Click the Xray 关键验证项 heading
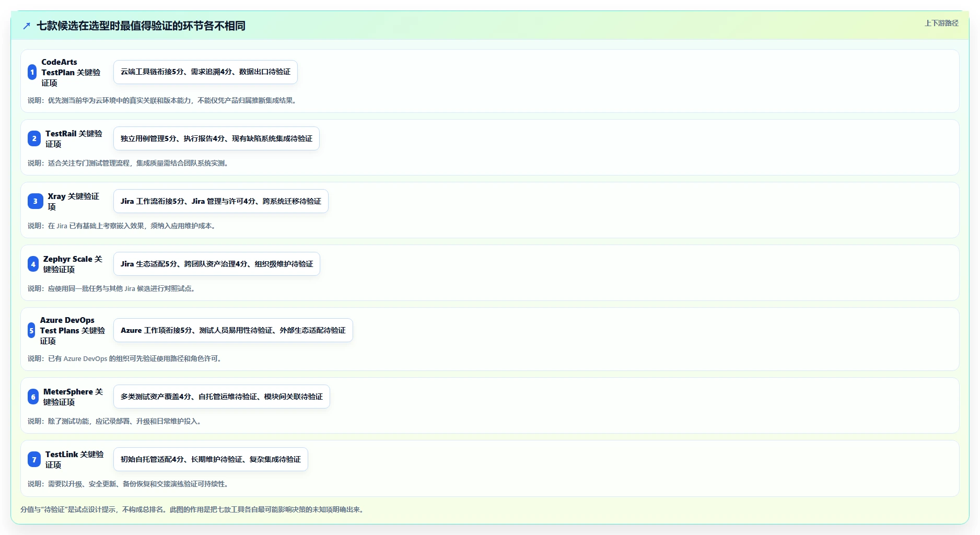 [74, 201]
